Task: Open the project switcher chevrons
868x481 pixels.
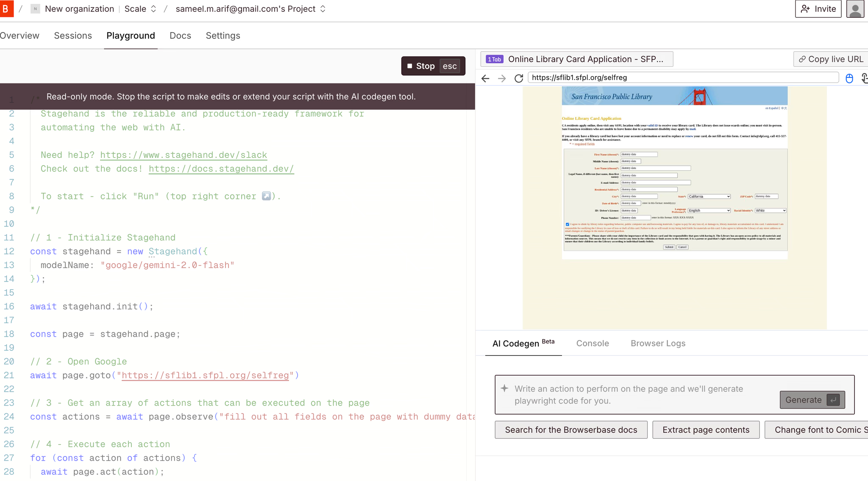Action: pos(323,9)
